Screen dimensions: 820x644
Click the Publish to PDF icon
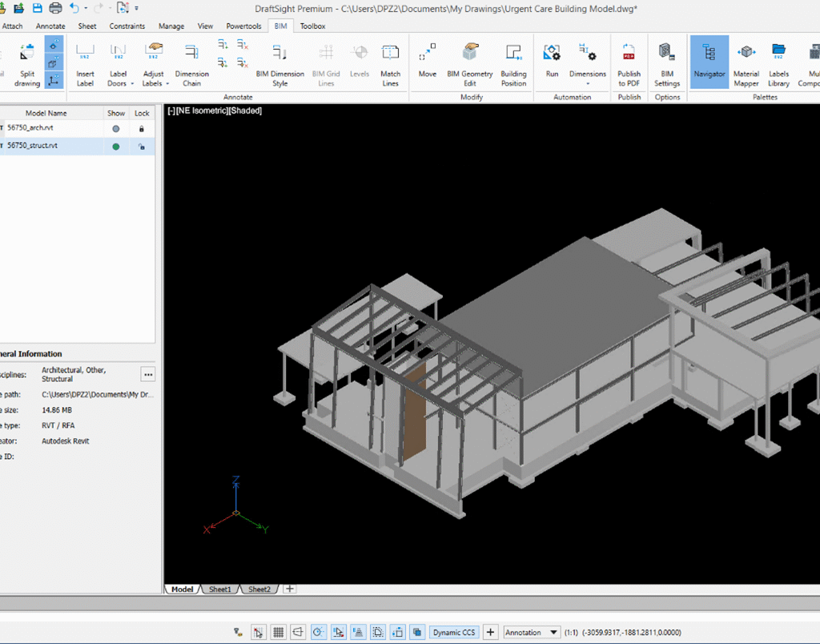[629, 65]
